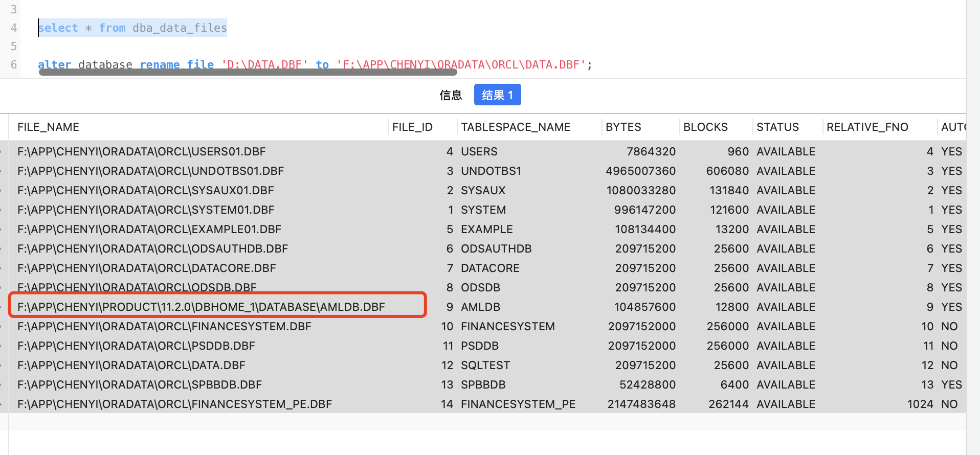Click the USERS01.DBF file name cell

coord(142,151)
